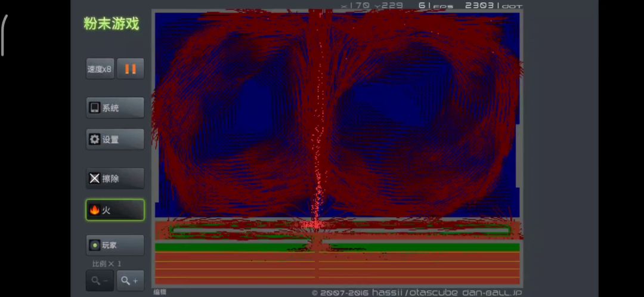The width and height of the screenshot is (644, 297).
Task: Click the central fire column in canvas
Action: 318,149
